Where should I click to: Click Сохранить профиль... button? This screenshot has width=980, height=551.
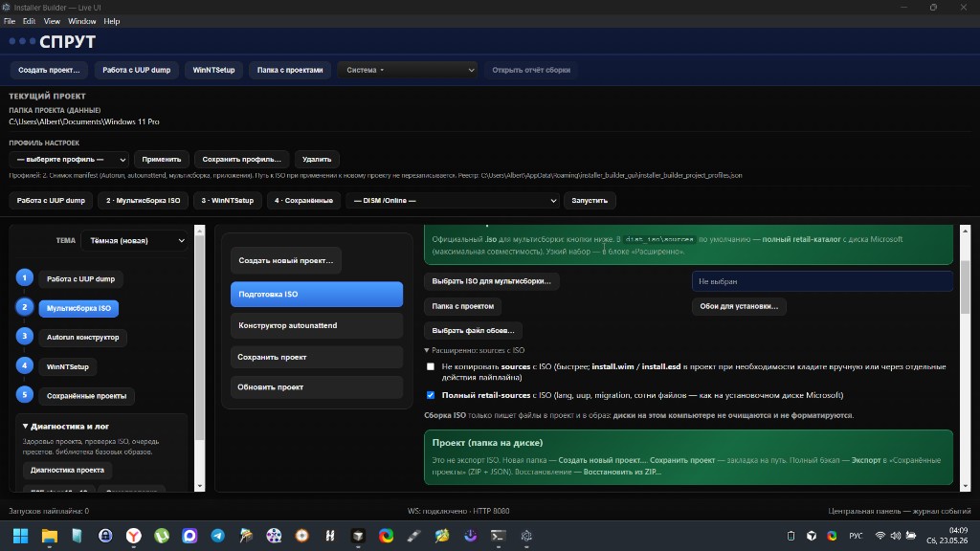pyautogui.click(x=242, y=160)
